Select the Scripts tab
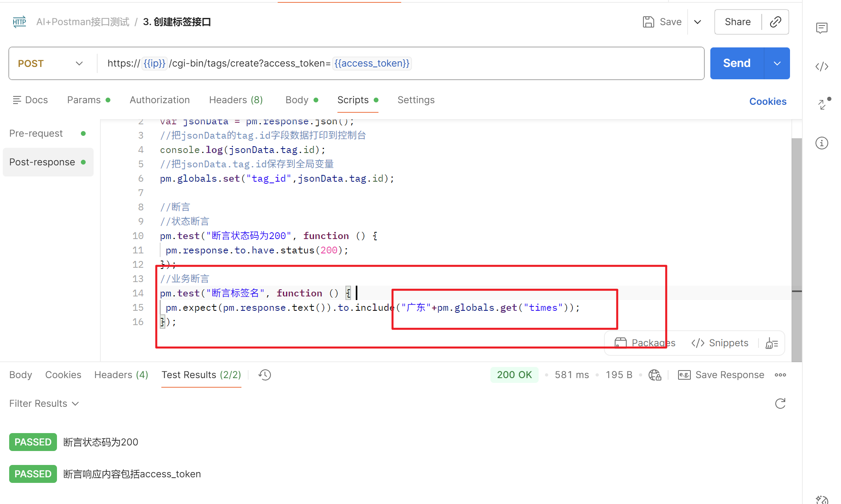Viewport: 841px width, 504px height. pyautogui.click(x=357, y=100)
